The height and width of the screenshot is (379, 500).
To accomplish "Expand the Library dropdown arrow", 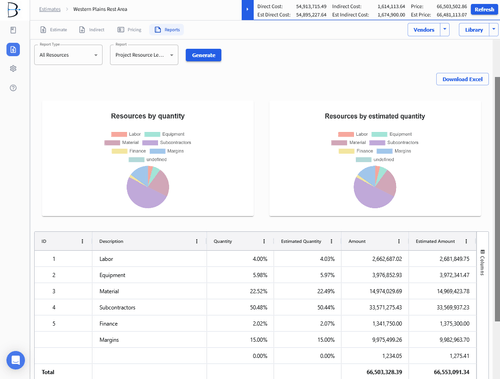I will click(x=494, y=30).
